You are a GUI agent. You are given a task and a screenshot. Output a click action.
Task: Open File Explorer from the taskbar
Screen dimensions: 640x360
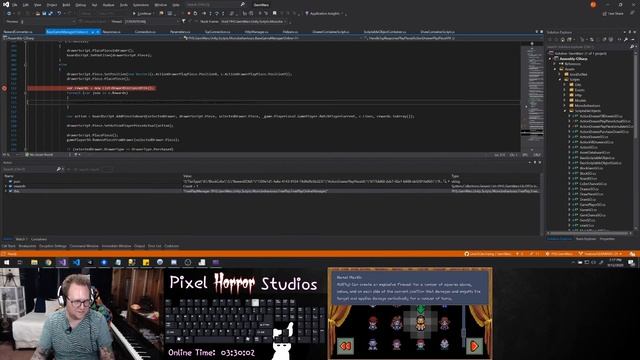(x=34, y=262)
